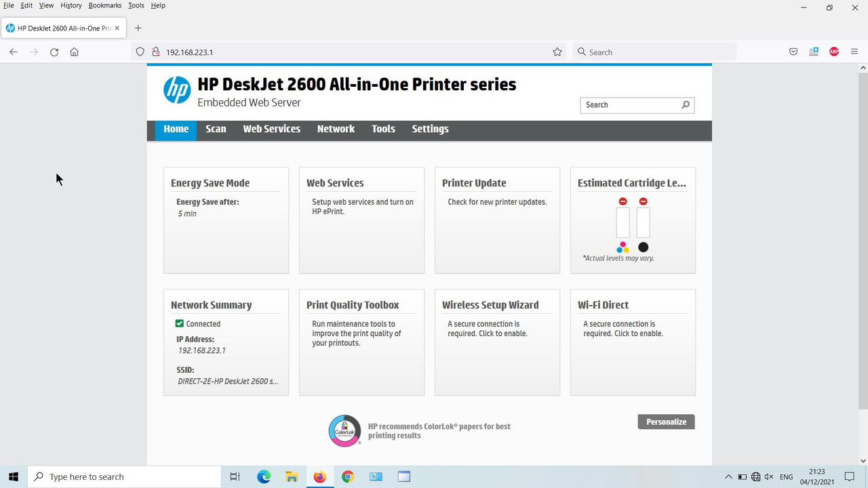Open the Network Summary card
The width and height of the screenshot is (868, 488).
(x=226, y=342)
